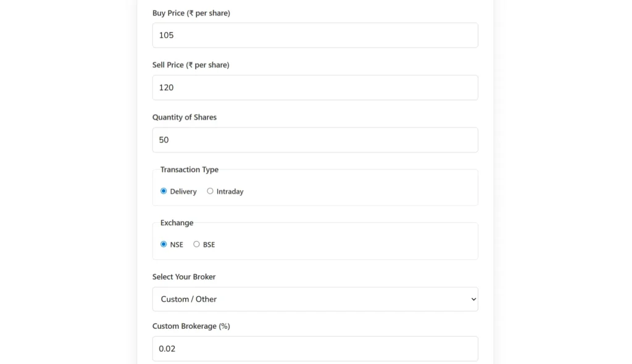632x364 pixels.
Task: Click the Custom / Other selected value text
Action: point(189,299)
